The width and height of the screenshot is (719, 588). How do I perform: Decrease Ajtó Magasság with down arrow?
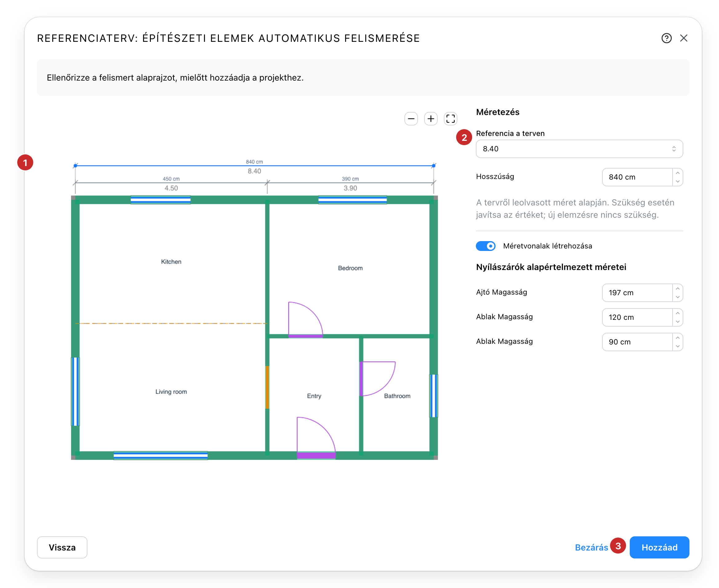coord(677,297)
